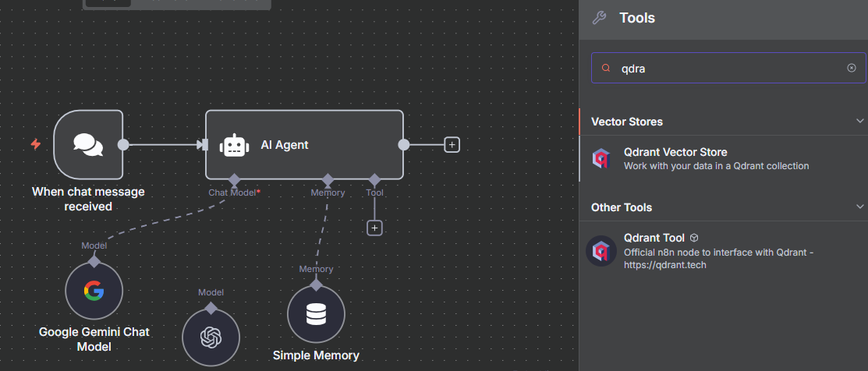The height and width of the screenshot is (371, 868).
Task: Click the search magnifier icon
Action: (x=605, y=69)
